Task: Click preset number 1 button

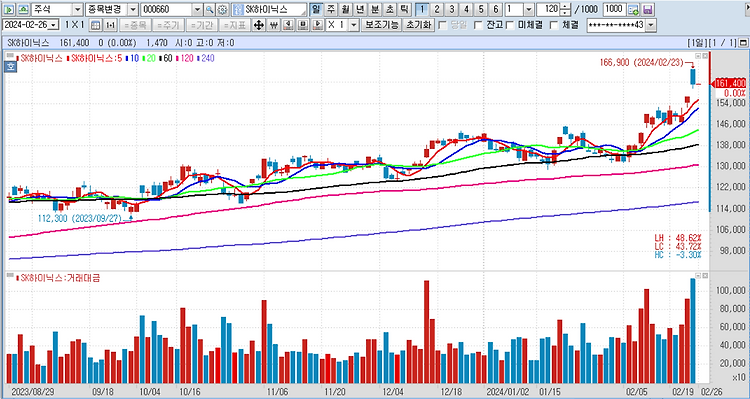Action: coord(422,9)
